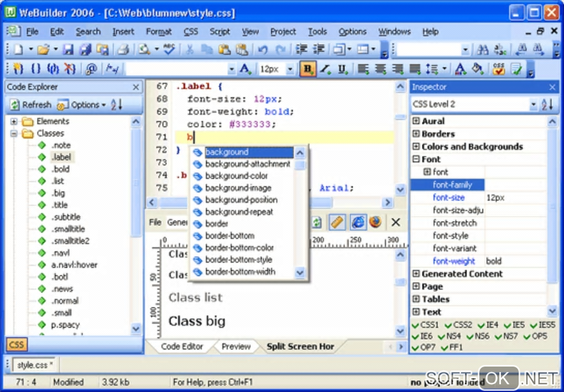Screen dimensions: 564x392
Task: Open the search box dropdown arrow
Action: coord(466,50)
